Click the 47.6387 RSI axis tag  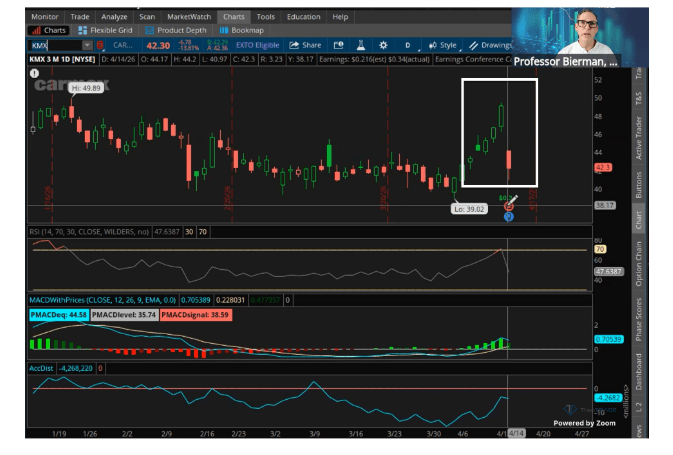click(x=609, y=271)
